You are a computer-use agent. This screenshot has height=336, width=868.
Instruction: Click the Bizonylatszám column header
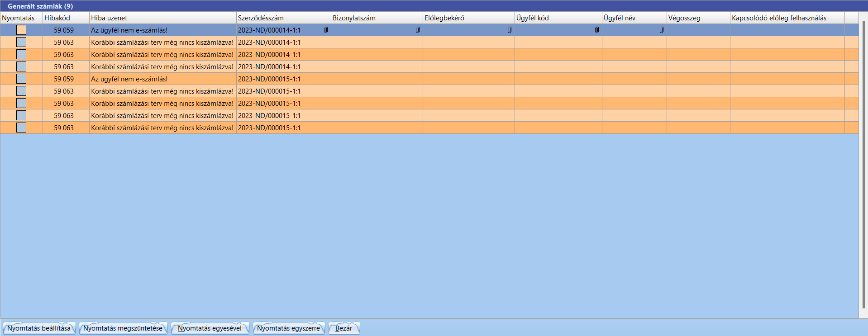click(x=377, y=18)
